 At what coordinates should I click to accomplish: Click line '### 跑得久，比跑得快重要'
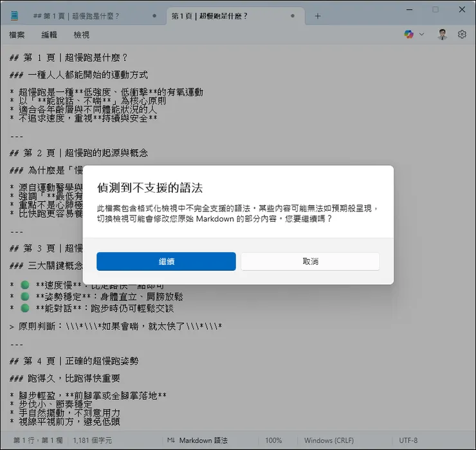(x=65, y=379)
